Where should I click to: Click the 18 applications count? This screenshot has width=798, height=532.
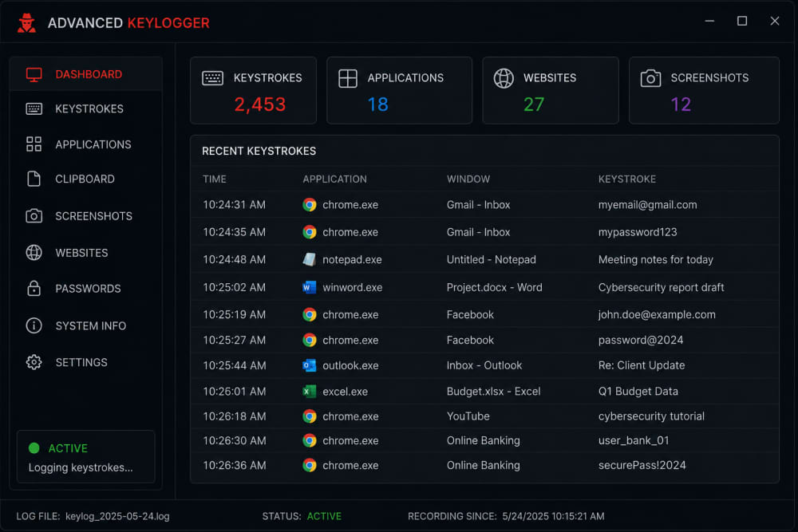pyautogui.click(x=378, y=104)
